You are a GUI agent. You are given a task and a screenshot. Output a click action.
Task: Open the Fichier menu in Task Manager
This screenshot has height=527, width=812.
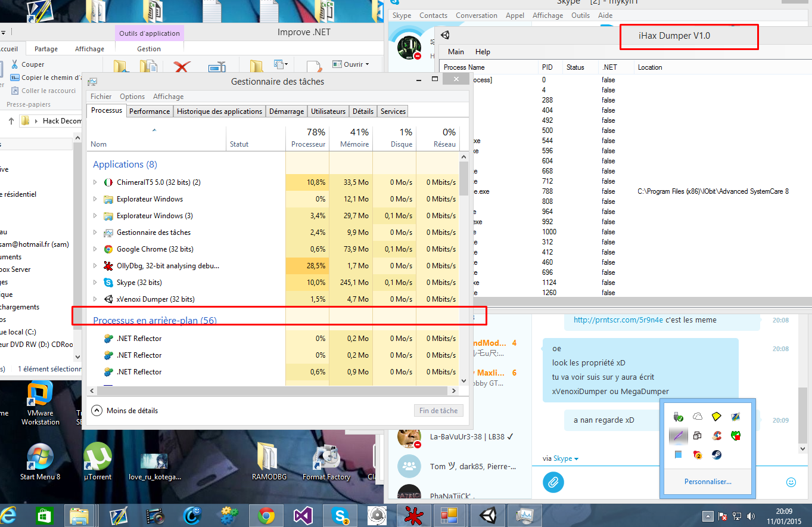click(x=101, y=97)
